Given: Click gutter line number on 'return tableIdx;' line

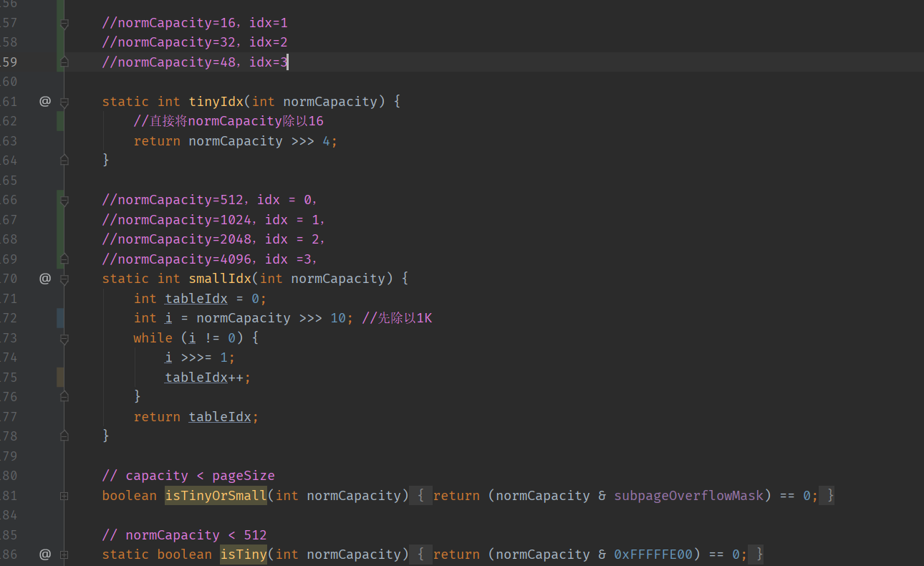Looking at the screenshot, I should click(9, 416).
